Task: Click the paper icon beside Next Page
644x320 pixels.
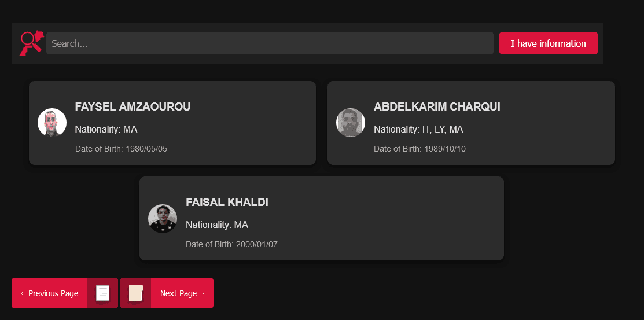Action: tap(136, 293)
